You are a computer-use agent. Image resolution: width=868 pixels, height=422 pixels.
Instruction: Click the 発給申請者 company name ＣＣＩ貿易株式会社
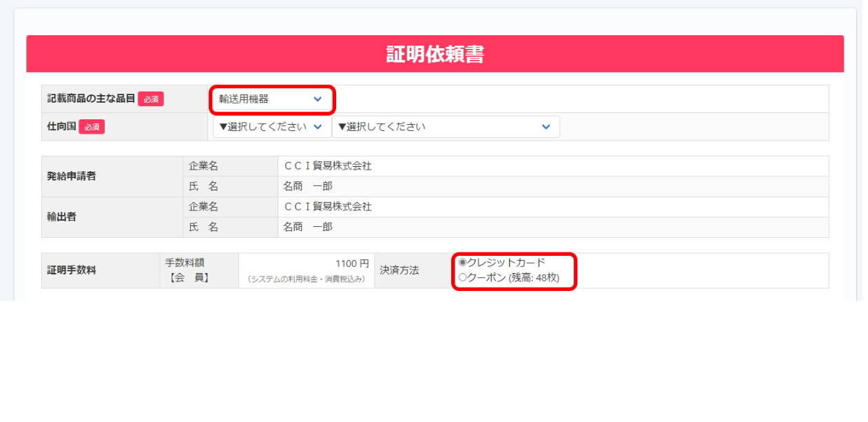point(328,166)
